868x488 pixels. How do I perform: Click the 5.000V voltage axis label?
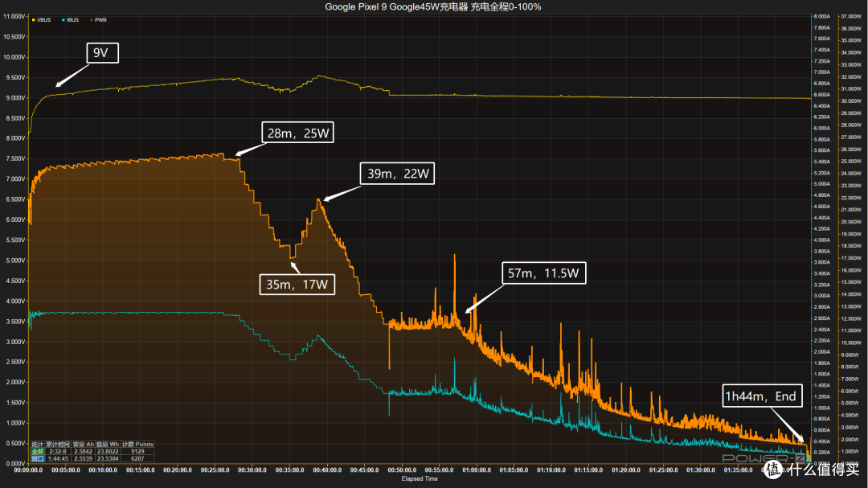point(15,260)
